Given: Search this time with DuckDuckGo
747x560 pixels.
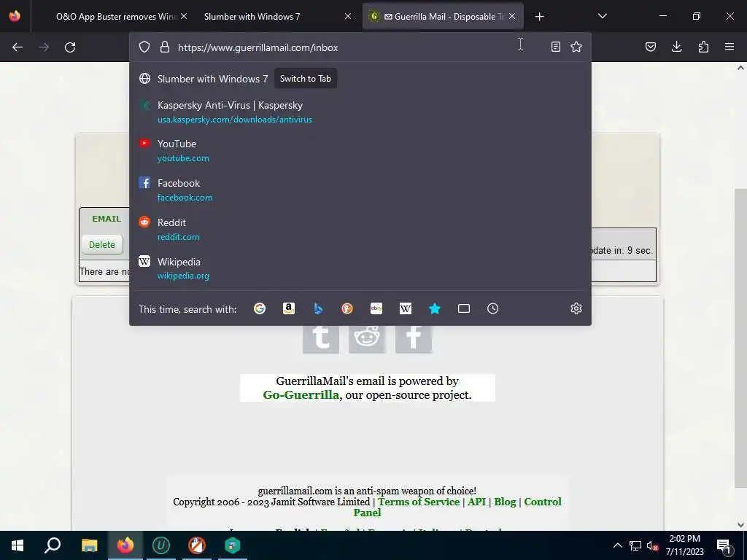Looking at the screenshot, I should pyautogui.click(x=347, y=308).
